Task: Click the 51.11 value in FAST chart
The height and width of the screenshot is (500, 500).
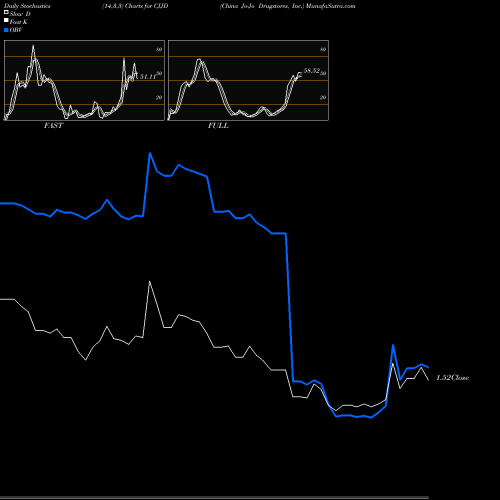Action: (x=148, y=77)
